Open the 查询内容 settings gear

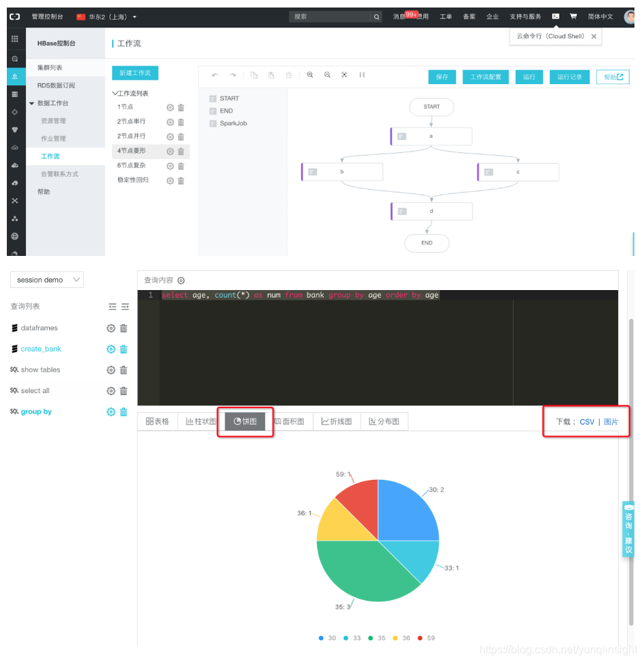[181, 280]
